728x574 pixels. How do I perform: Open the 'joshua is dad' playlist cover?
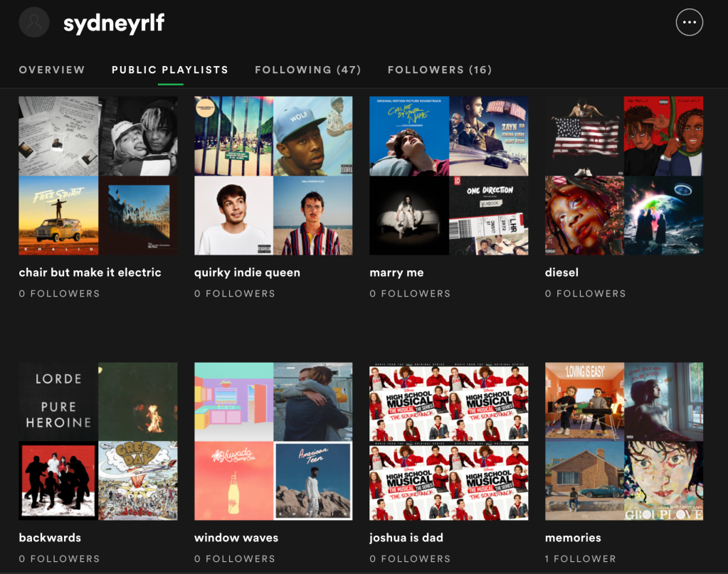[449, 441]
